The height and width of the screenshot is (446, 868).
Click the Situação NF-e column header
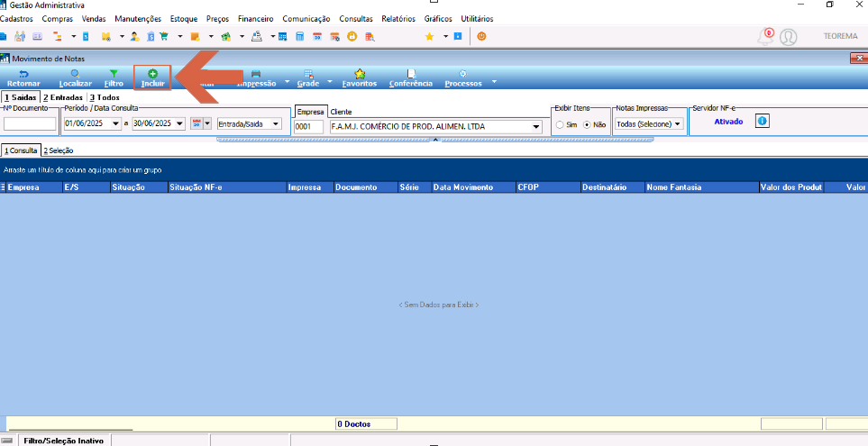227,187
